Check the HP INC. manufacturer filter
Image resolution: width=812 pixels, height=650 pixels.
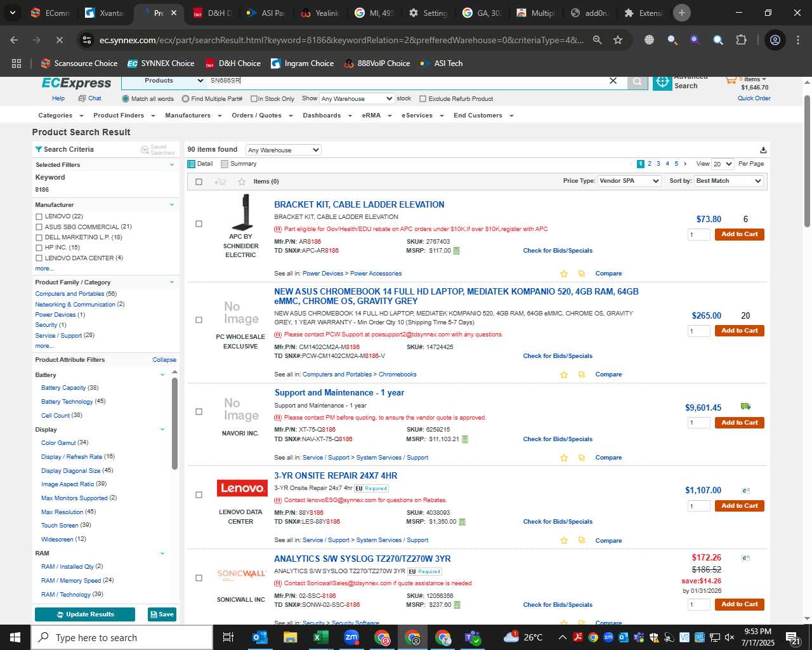[x=39, y=248]
